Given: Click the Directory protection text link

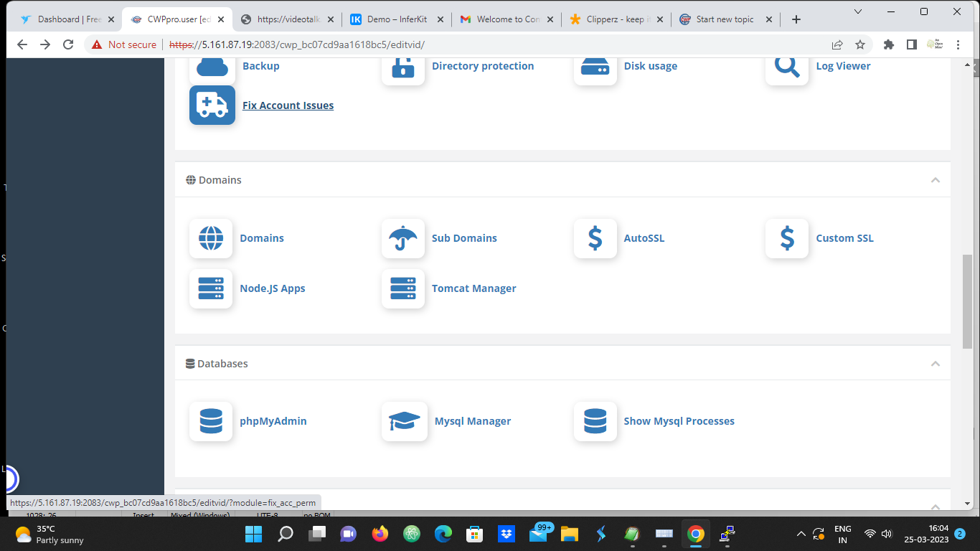Looking at the screenshot, I should point(483,66).
